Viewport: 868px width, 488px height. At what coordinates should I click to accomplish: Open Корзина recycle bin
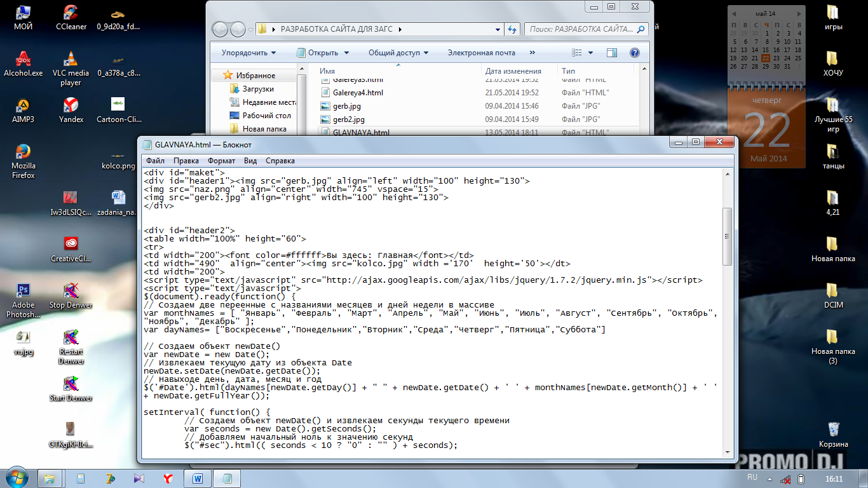(833, 435)
